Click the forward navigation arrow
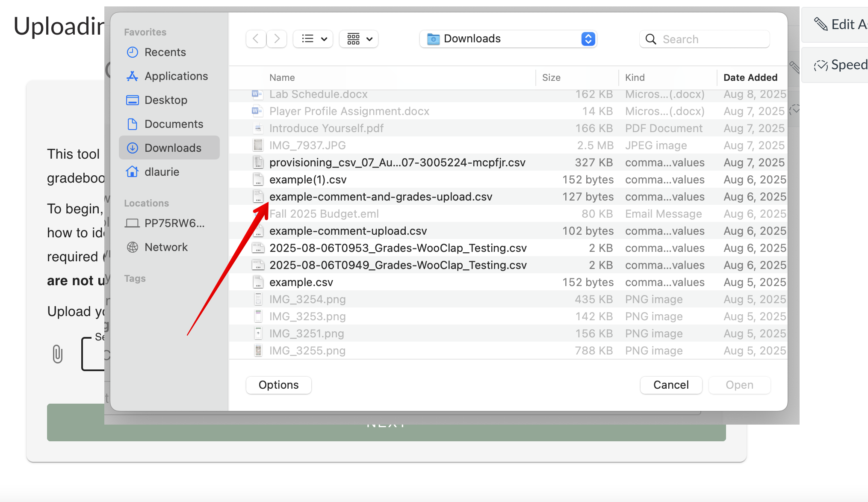868x502 pixels. [277, 39]
